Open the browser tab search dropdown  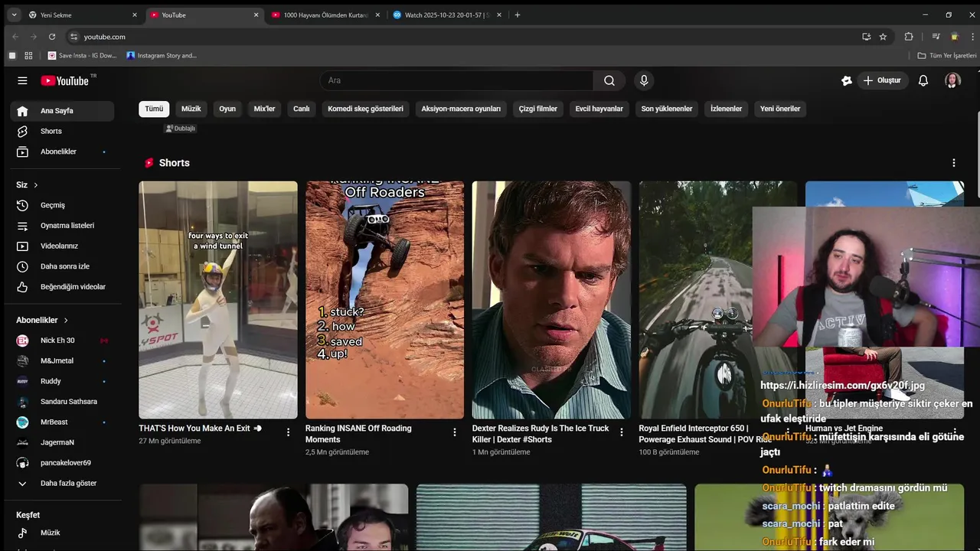click(x=14, y=15)
